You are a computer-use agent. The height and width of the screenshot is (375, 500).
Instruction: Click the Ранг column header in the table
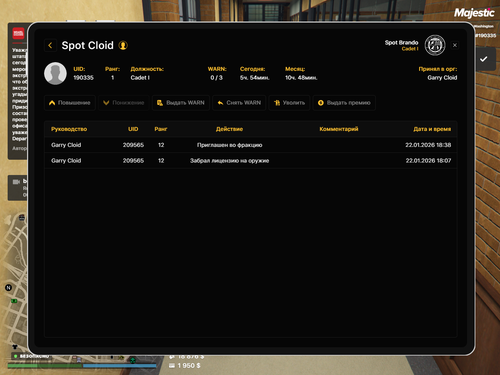161,129
